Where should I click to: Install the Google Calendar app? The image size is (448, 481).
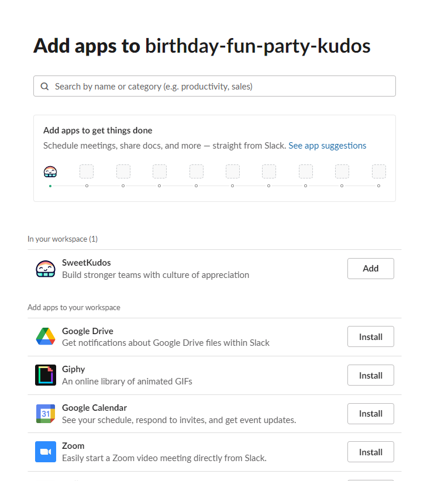tap(370, 414)
